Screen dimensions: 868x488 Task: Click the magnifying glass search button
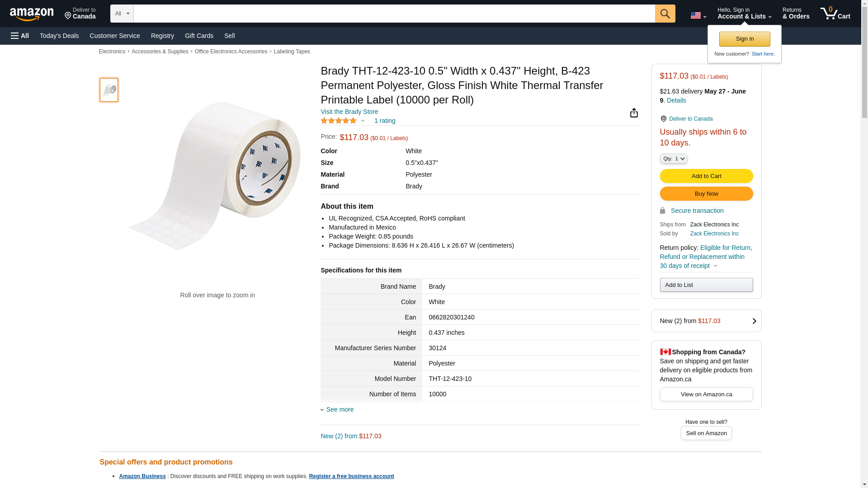click(665, 14)
